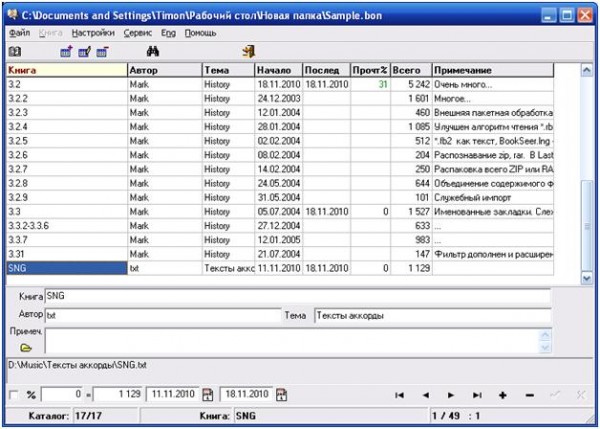Sort by the Прочт% column header
600x429 pixels.
[370, 70]
